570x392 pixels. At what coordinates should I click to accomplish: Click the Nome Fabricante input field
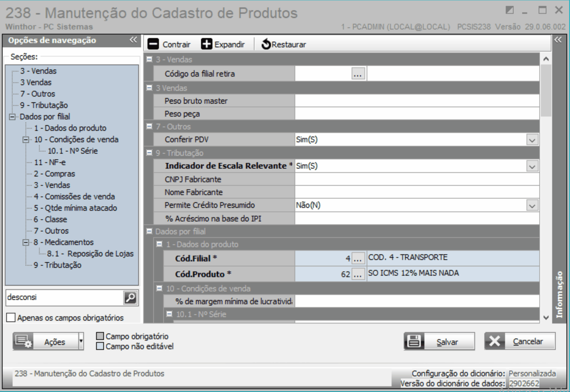pyautogui.click(x=417, y=192)
